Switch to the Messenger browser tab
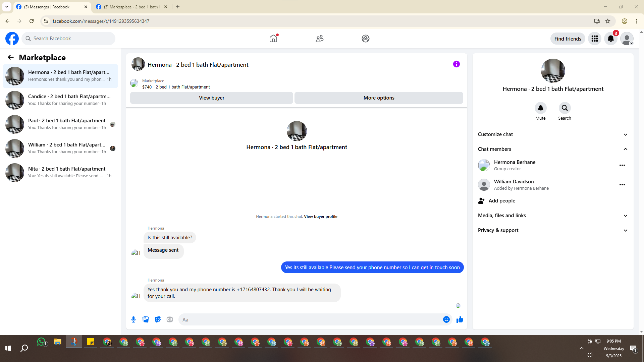This screenshot has height=362, width=644. (x=52, y=7)
